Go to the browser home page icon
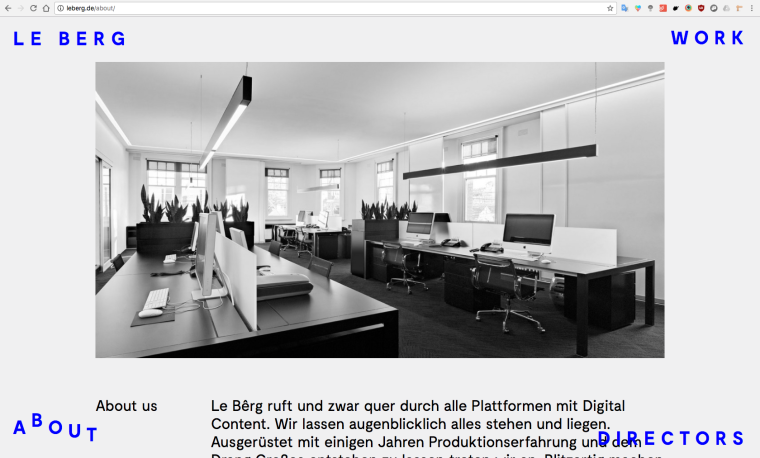Image resolution: width=760 pixels, height=458 pixels. pyautogui.click(x=46, y=8)
